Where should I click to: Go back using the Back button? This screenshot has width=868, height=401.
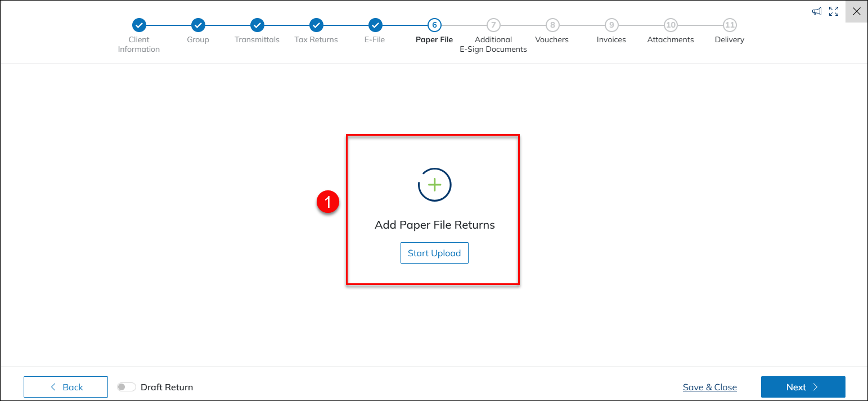66,387
